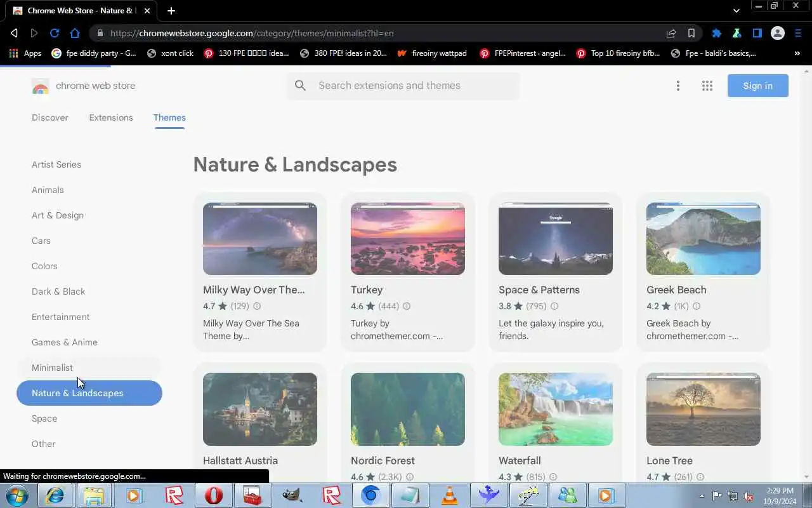
Task: Toggle the browser side panel icon
Action: [757, 33]
